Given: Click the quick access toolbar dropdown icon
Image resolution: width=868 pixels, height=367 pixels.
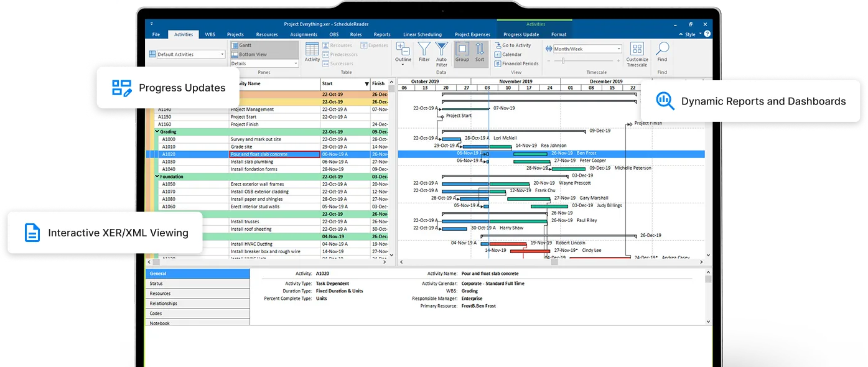Looking at the screenshot, I should coord(151,24).
